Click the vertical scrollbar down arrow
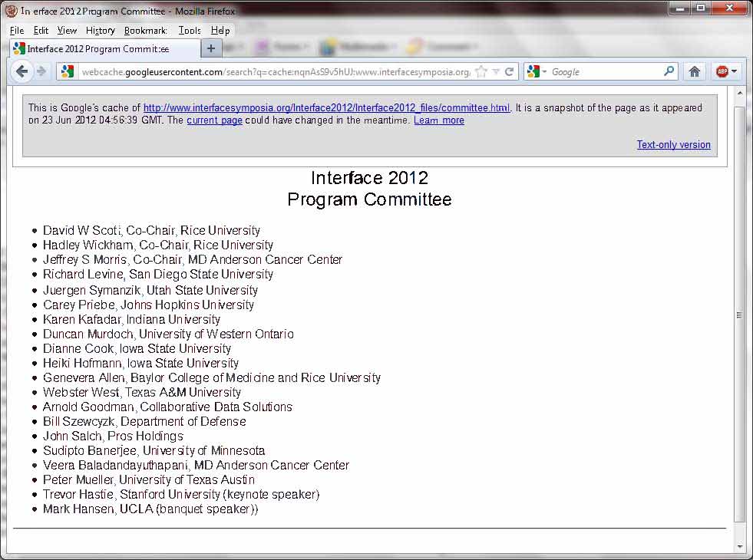 pos(740,546)
